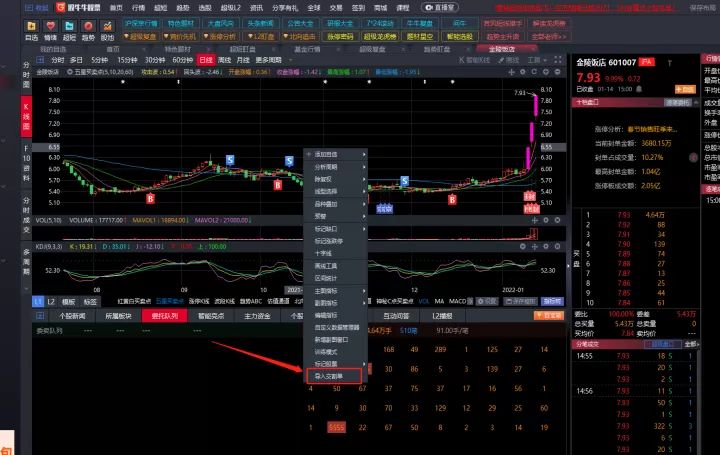Toggle fullscreen chart icon

point(558,60)
